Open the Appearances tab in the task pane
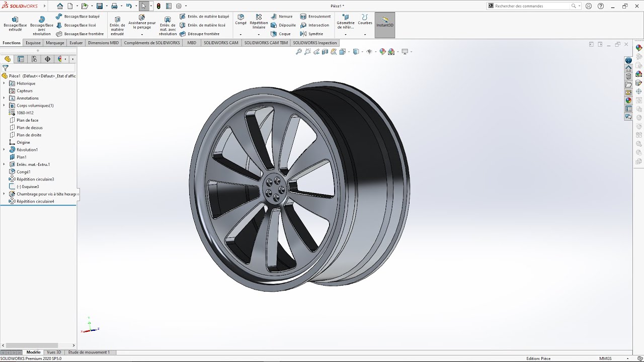Screen dimensions: 644x362 pos(628,101)
